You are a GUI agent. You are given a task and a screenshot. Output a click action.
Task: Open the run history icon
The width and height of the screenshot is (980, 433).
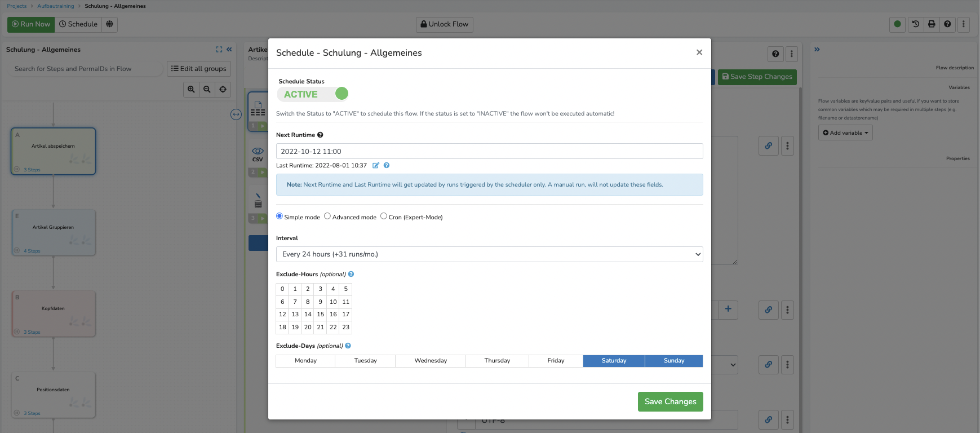(916, 24)
